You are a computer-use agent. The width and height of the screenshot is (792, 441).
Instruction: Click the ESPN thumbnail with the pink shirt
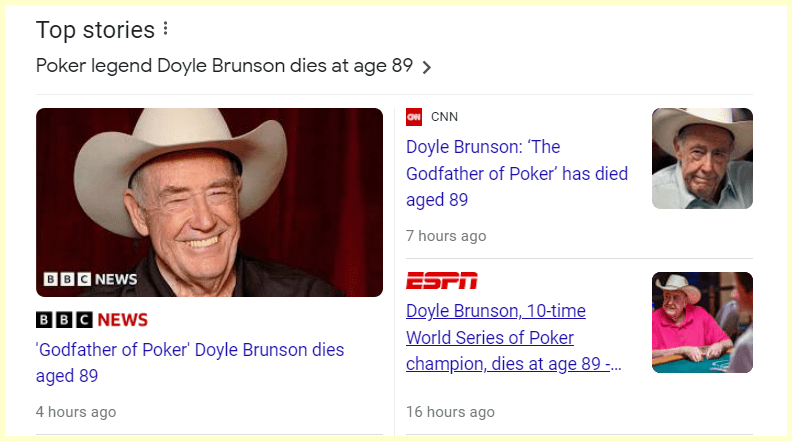tap(702, 322)
